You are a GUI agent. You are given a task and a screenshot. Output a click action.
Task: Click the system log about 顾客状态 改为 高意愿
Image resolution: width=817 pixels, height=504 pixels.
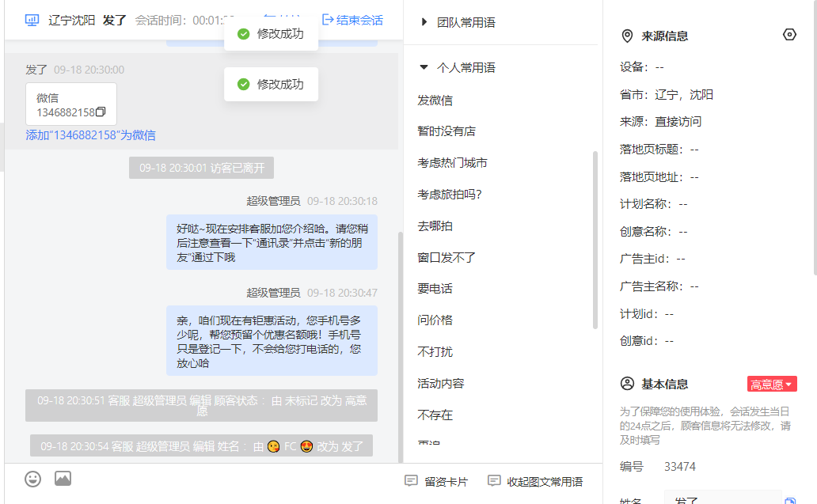click(202, 406)
